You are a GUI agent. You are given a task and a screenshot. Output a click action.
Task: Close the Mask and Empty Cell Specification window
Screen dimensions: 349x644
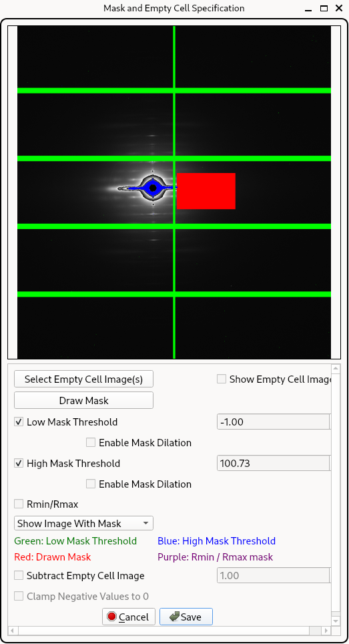tap(339, 8)
